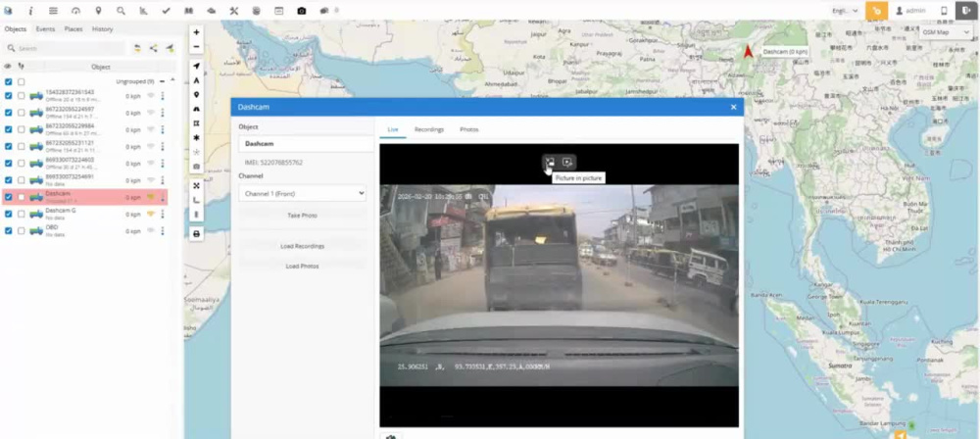Tick the follow checkbox for object 867232055224597
The width and height of the screenshot is (980, 439).
[x=22, y=113]
